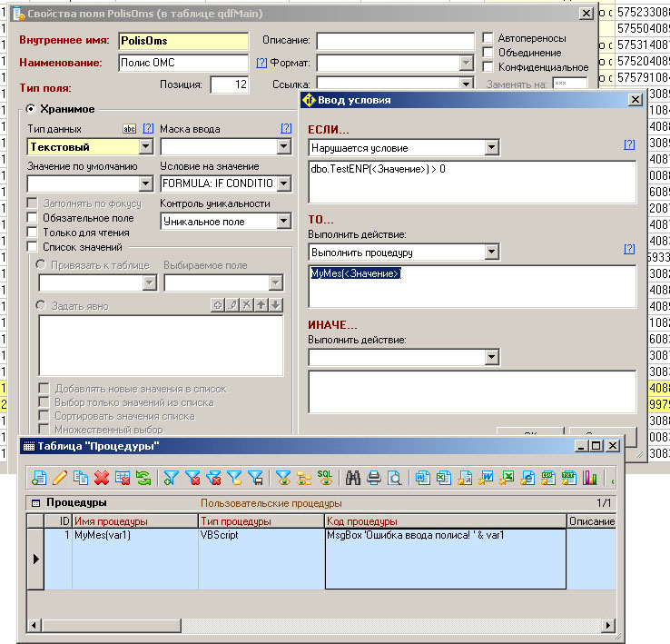Click the binoculars search icon
The image size is (670, 644).
coord(353,476)
